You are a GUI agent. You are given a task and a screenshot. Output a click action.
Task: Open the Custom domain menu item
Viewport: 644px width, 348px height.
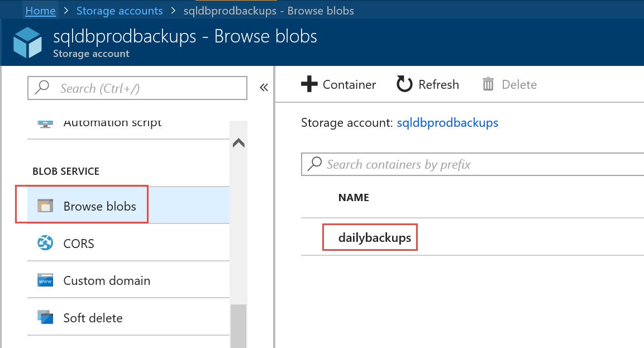128,280
